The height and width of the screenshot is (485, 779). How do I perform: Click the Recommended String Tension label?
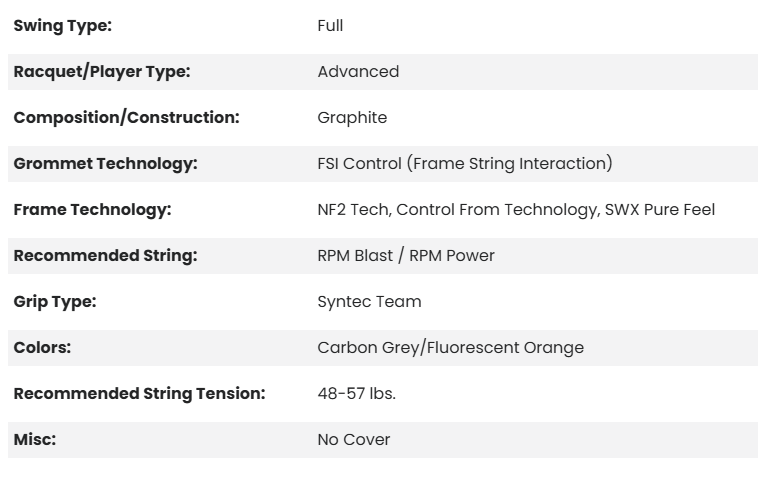point(139,394)
